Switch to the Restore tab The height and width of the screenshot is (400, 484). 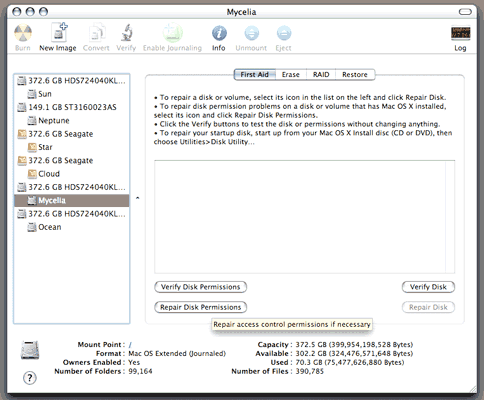tap(355, 75)
